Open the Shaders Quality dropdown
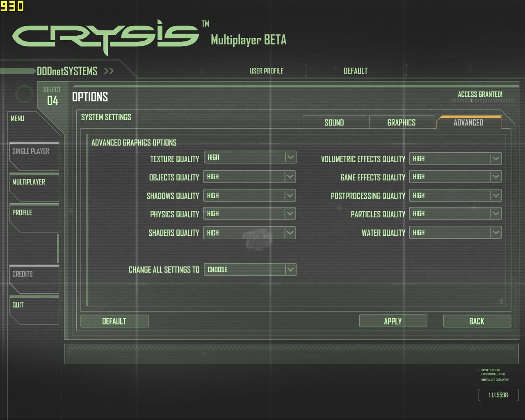 click(x=250, y=233)
